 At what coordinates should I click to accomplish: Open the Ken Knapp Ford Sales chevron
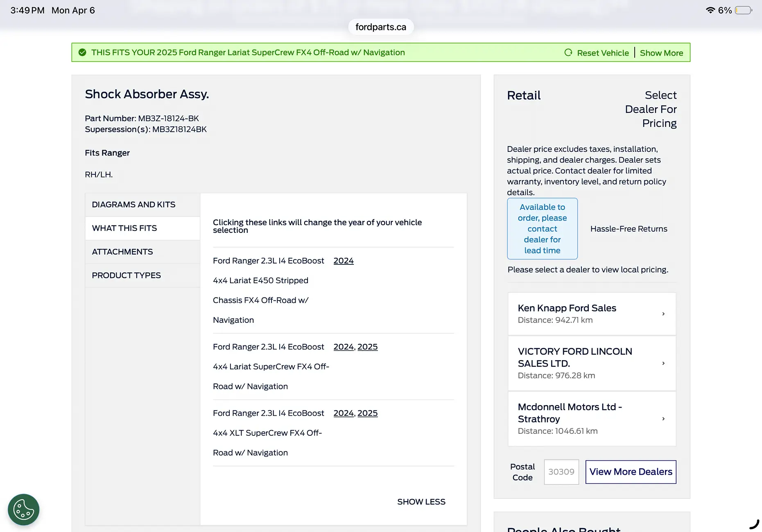(x=663, y=314)
